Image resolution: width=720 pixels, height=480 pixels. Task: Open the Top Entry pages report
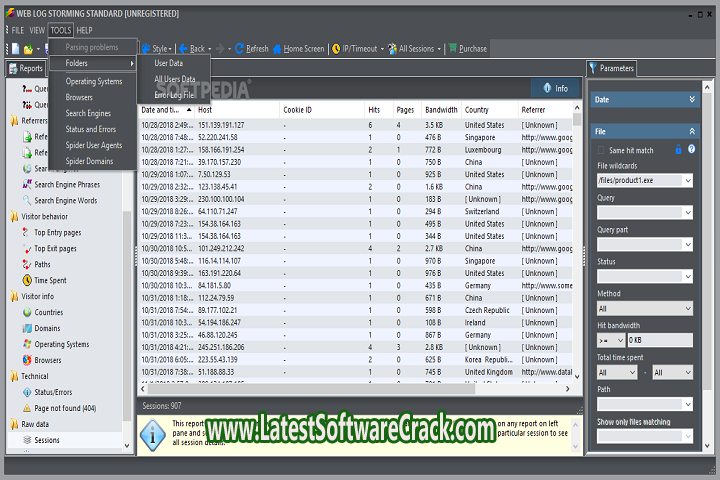pyautogui.click(x=58, y=232)
